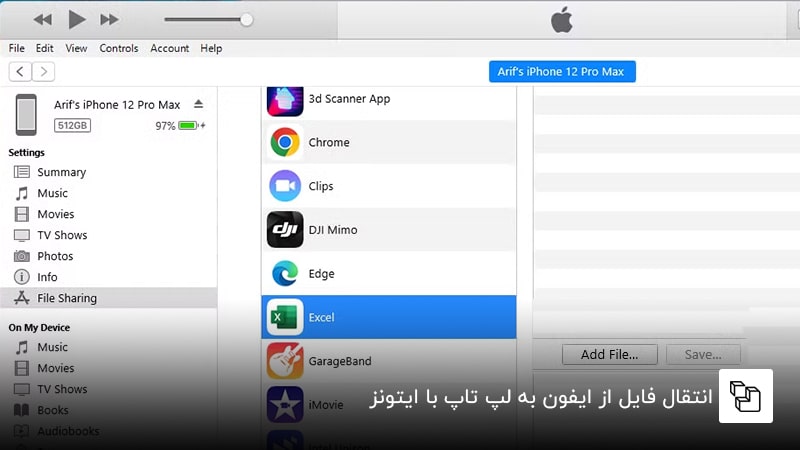Click the Arif's iPhone 12 Pro Max device button
Viewport: 800px width, 450px height.
tap(562, 71)
